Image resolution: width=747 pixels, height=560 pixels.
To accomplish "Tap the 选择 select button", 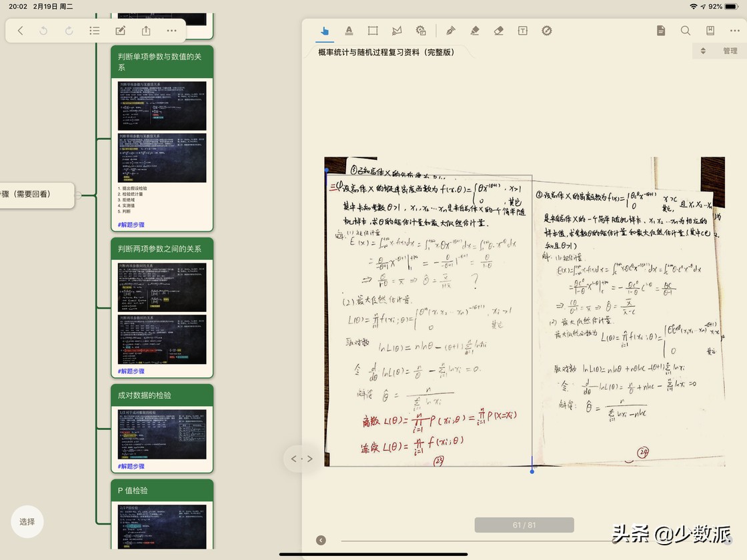I will click(x=27, y=522).
